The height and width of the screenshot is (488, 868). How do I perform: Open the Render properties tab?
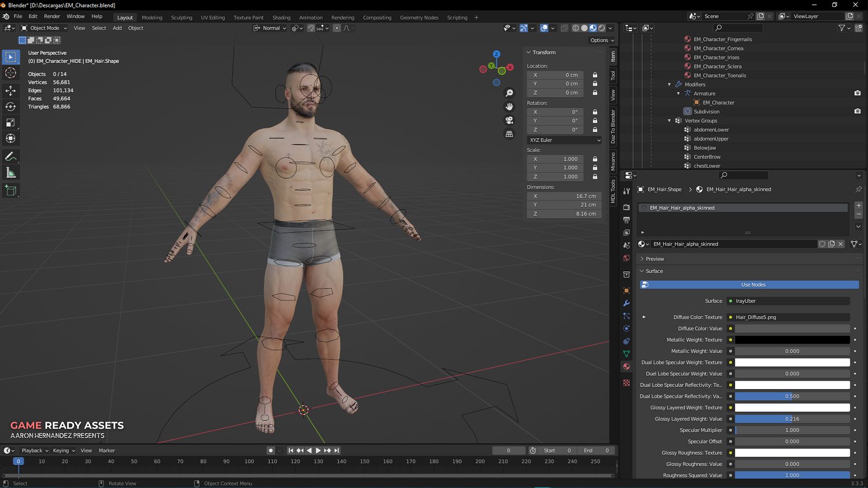click(627, 207)
